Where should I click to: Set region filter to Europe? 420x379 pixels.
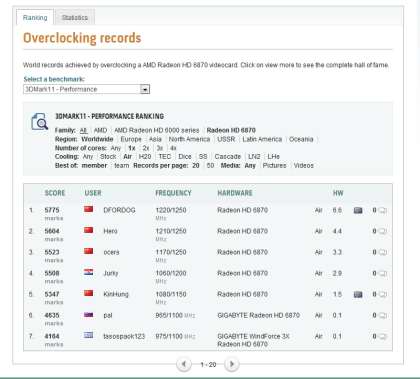click(131, 139)
